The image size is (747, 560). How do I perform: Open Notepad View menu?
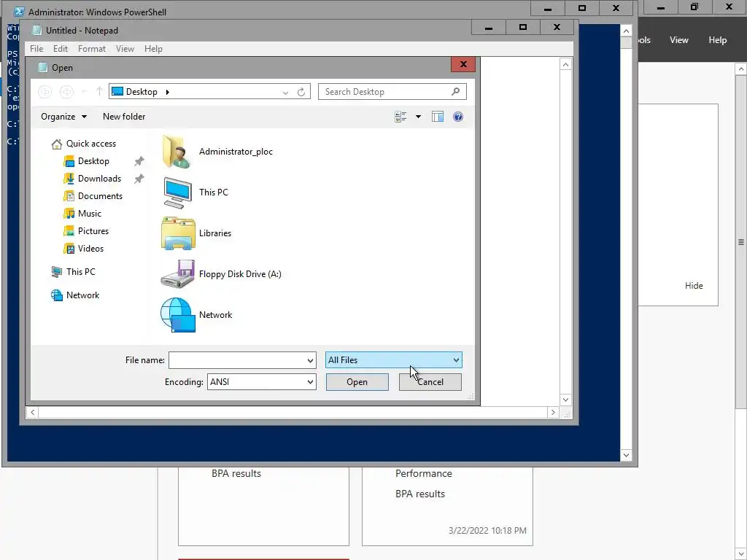coord(125,49)
